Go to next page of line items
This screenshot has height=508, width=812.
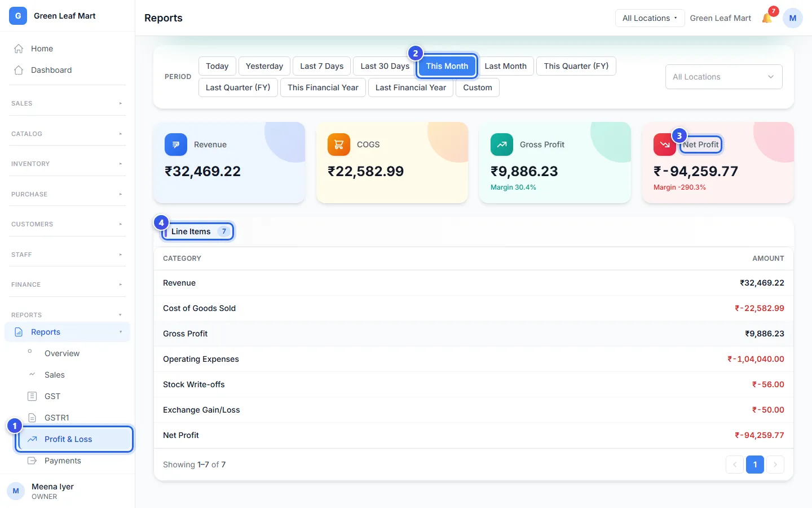pyautogui.click(x=775, y=465)
